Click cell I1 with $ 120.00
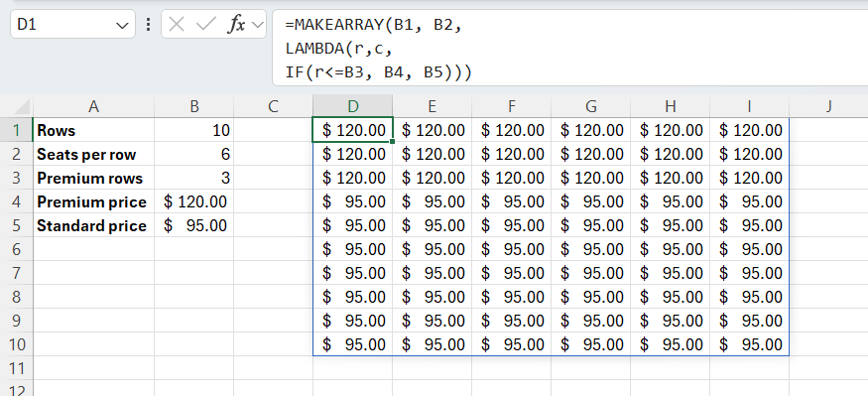The height and width of the screenshot is (396, 868). (x=749, y=130)
